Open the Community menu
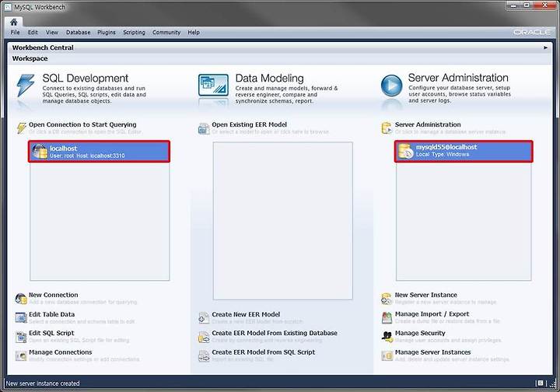Viewport: 560px width, 392px height. pos(166,32)
